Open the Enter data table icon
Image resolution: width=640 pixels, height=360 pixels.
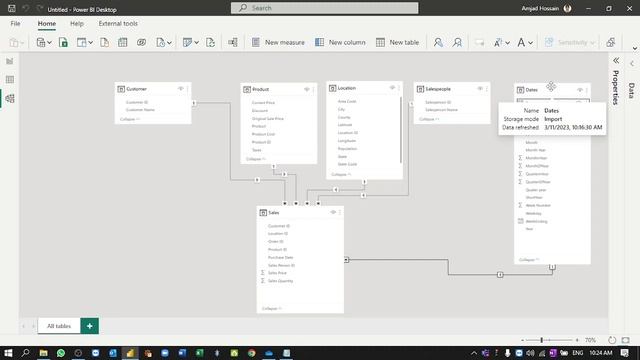point(122,42)
